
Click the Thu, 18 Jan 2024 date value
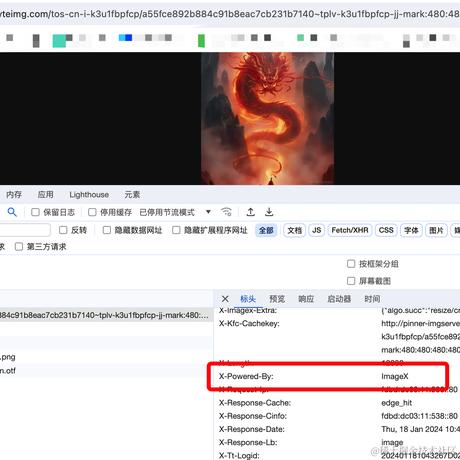421,429
